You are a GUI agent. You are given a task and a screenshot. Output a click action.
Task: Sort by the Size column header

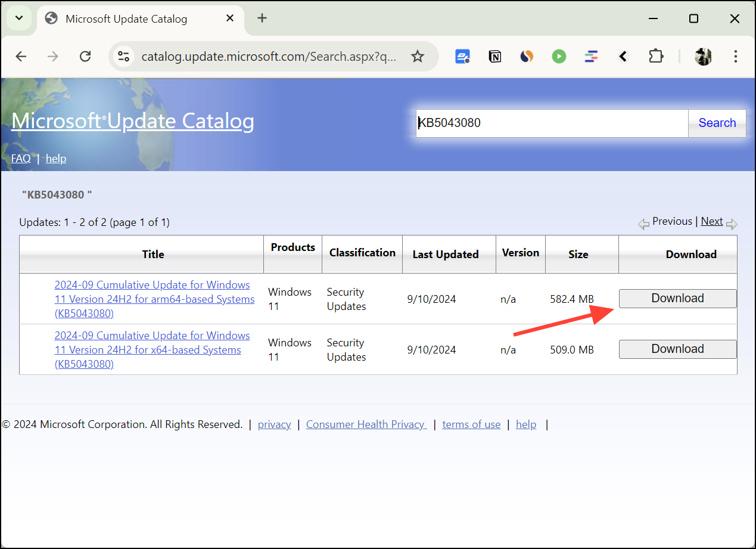coord(578,255)
